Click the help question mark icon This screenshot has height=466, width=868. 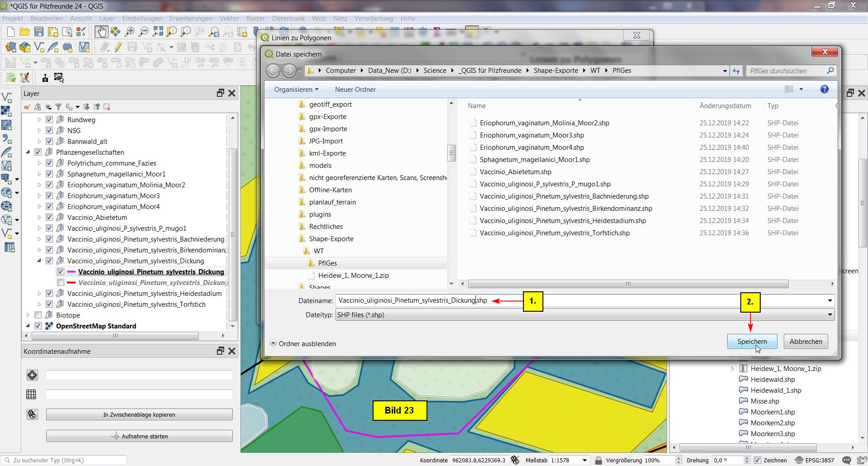click(824, 89)
